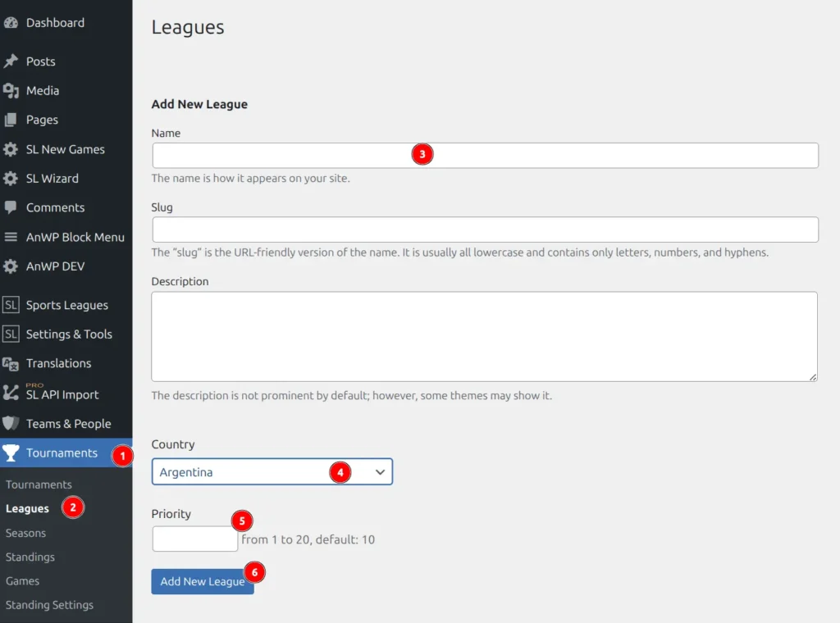Click the Pages document icon
Viewport: 840px width, 623px height.
[x=11, y=120]
